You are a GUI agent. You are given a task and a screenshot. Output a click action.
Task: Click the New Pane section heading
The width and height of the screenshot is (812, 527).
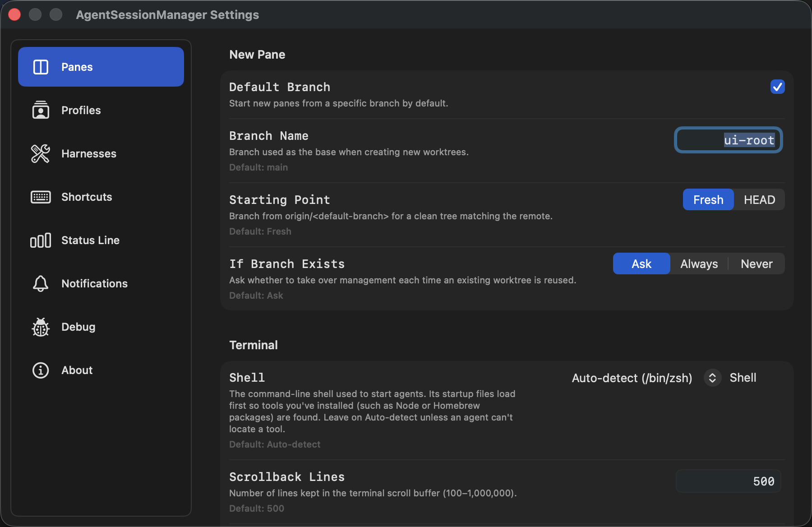tap(257, 55)
